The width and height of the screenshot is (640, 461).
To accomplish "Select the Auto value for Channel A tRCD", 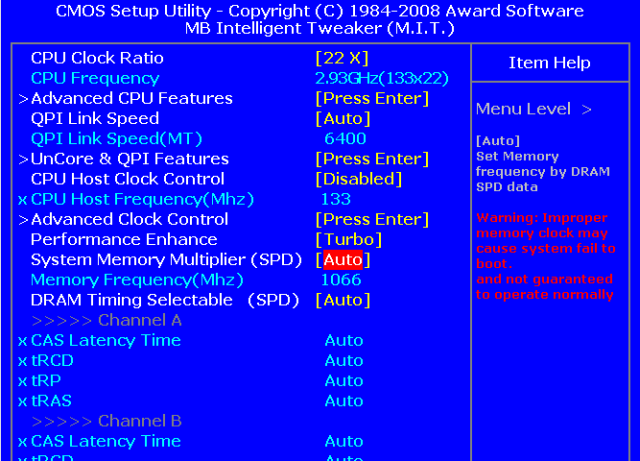I will coord(344,361).
